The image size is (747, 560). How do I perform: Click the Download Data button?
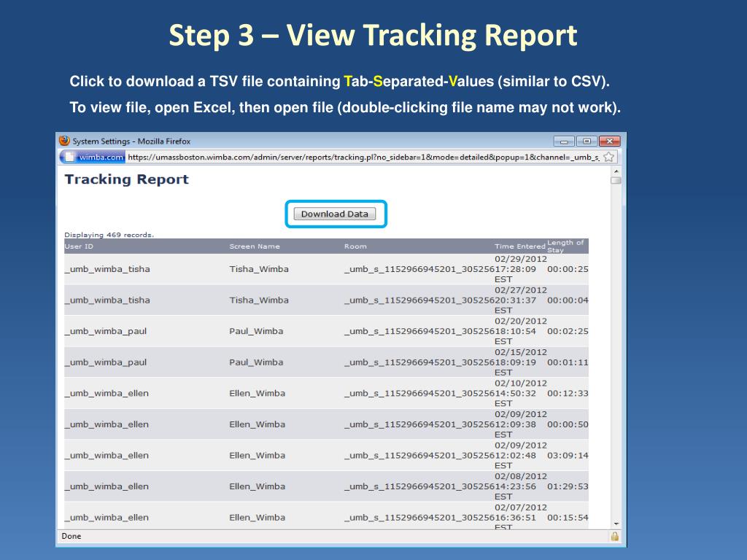334,214
